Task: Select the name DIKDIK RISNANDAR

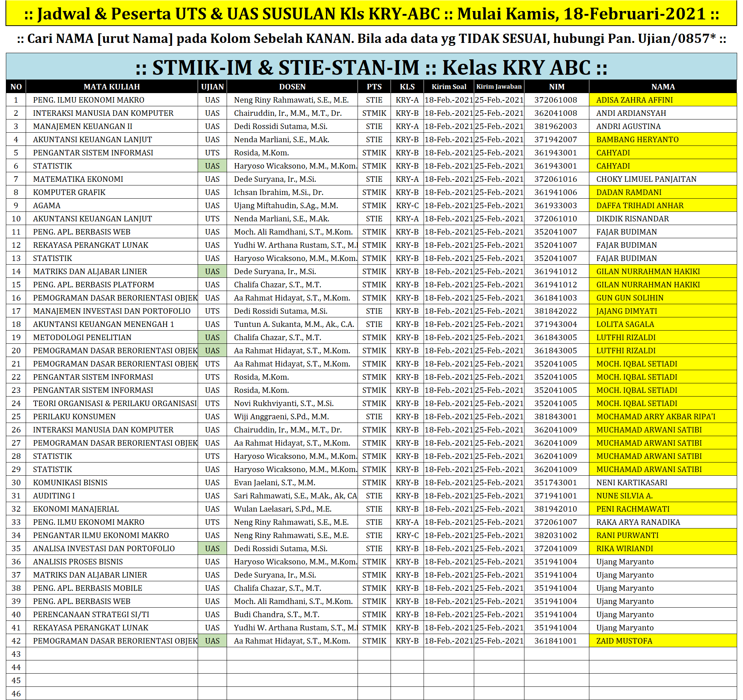Action: tap(632, 219)
